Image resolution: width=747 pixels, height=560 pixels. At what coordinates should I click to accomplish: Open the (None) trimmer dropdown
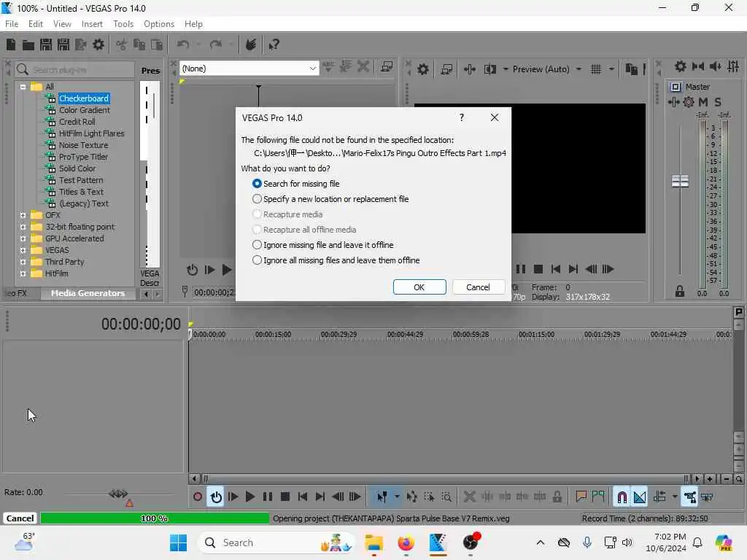click(249, 69)
